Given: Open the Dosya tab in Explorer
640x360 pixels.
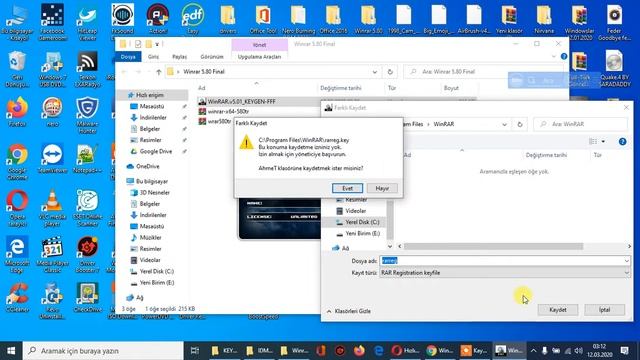Looking at the screenshot, I should click(128, 57).
